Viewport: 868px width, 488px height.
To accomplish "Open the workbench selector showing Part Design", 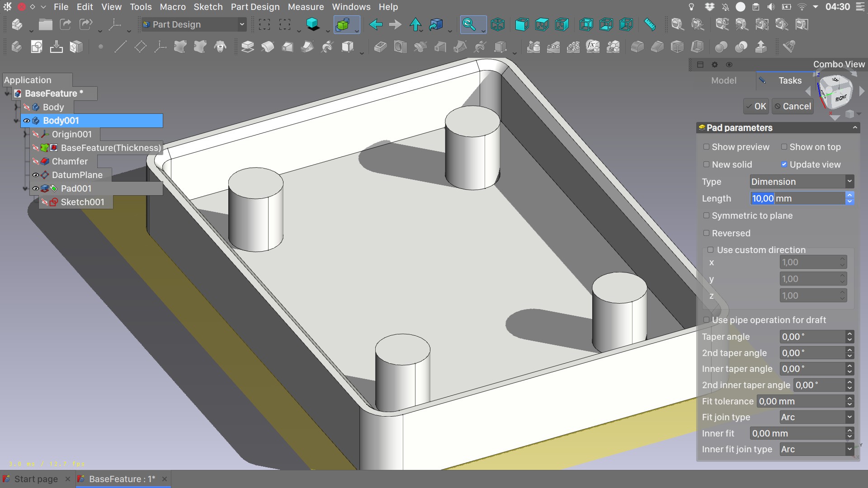I will pos(193,24).
